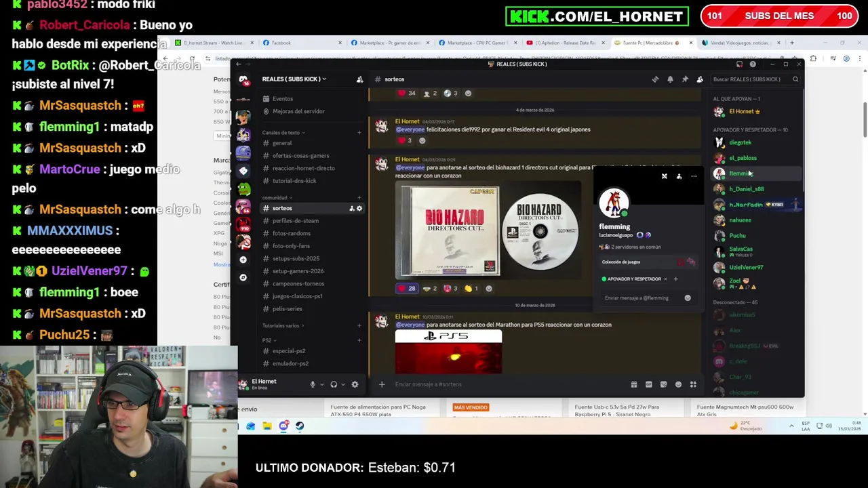The width and height of the screenshot is (868, 488).
Task: Click add friend icon on flemming profile popup
Action: click(x=679, y=176)
